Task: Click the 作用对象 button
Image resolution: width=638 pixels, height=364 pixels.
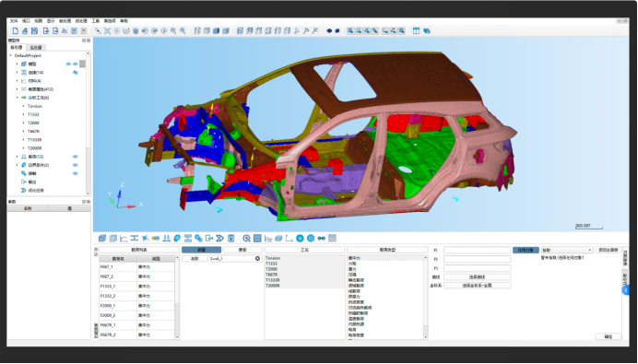Action: pyautogui.click(x=526, y=250)
